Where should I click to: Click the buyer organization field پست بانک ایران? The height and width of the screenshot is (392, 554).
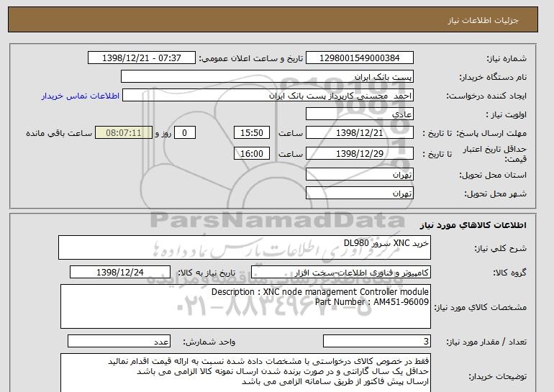click(267, 77)
